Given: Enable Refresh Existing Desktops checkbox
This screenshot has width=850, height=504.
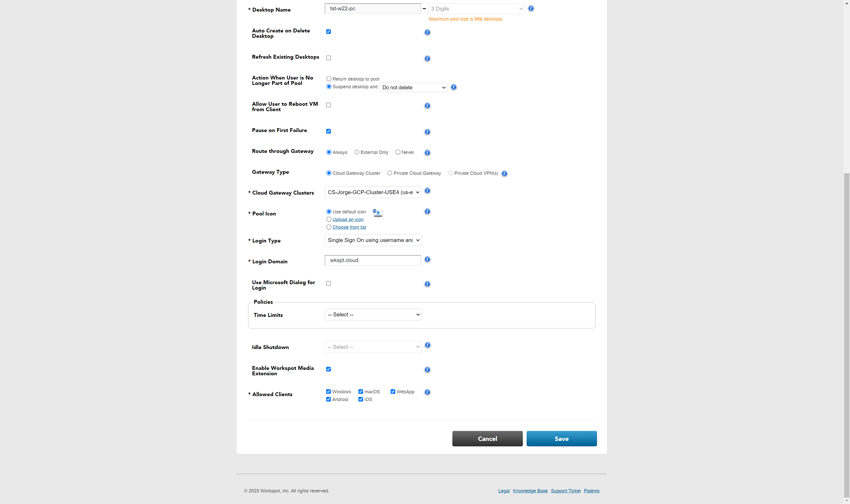Looking at the screenshot, I should click(328, 58).
